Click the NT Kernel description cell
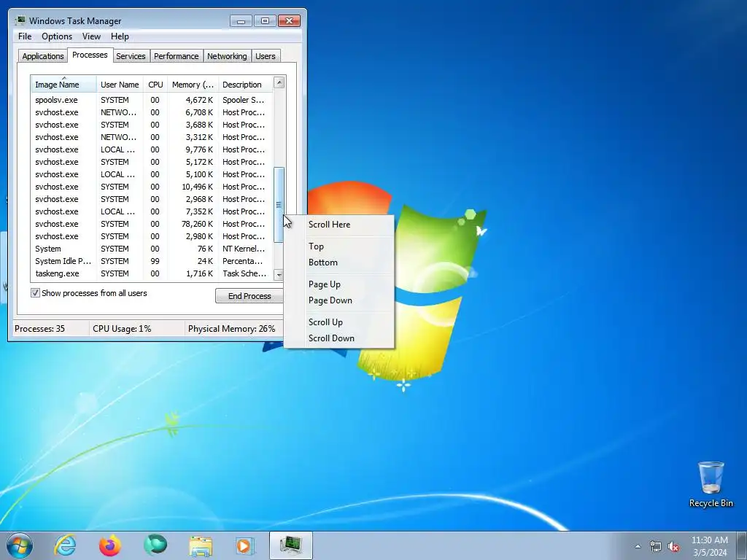This screenshot has width=747, height=560. (244, 249)
